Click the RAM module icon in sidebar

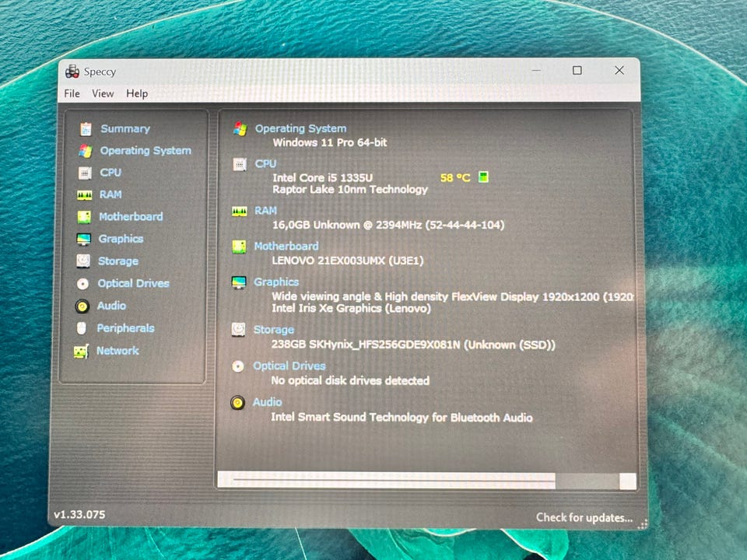click(84, 194)
